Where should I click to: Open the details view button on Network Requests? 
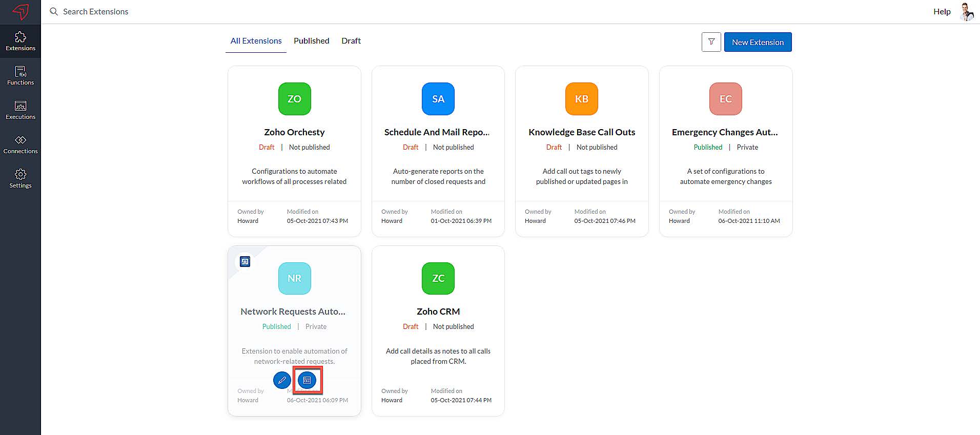(307, 380)
